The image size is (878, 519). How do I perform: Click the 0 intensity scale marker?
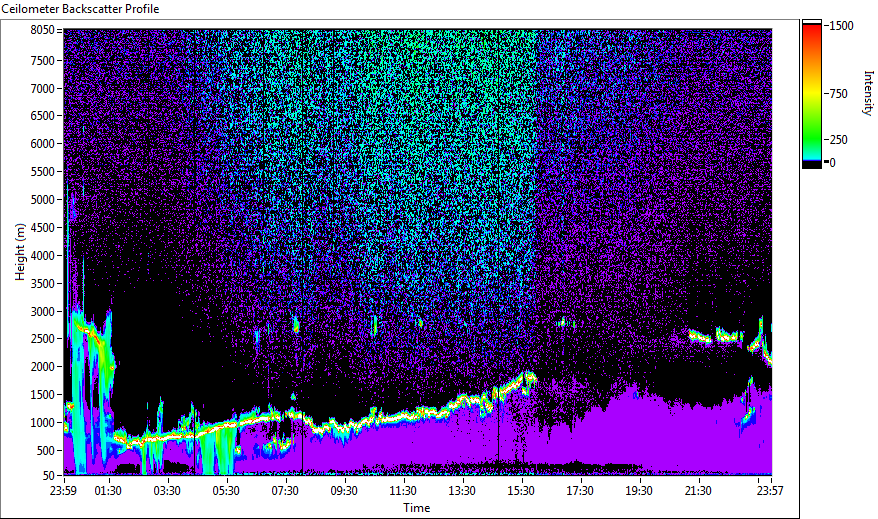(x=833, y=162)
